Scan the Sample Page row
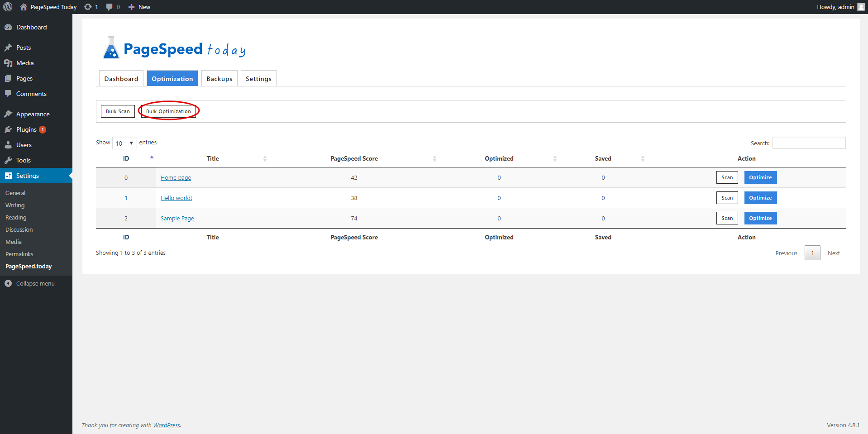Viewport: 868px width, 434px height. [x=727, y=218]
